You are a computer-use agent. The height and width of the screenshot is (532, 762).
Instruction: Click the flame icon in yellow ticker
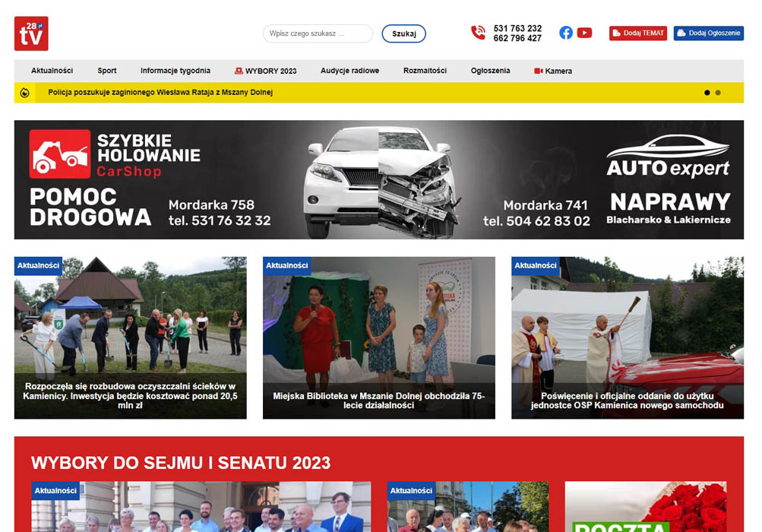[x=25, y=93]
